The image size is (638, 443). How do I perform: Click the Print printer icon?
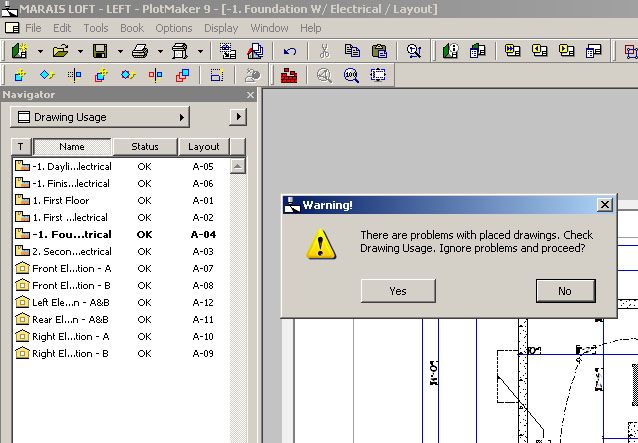pyautogui.click(x=140, y=51)
